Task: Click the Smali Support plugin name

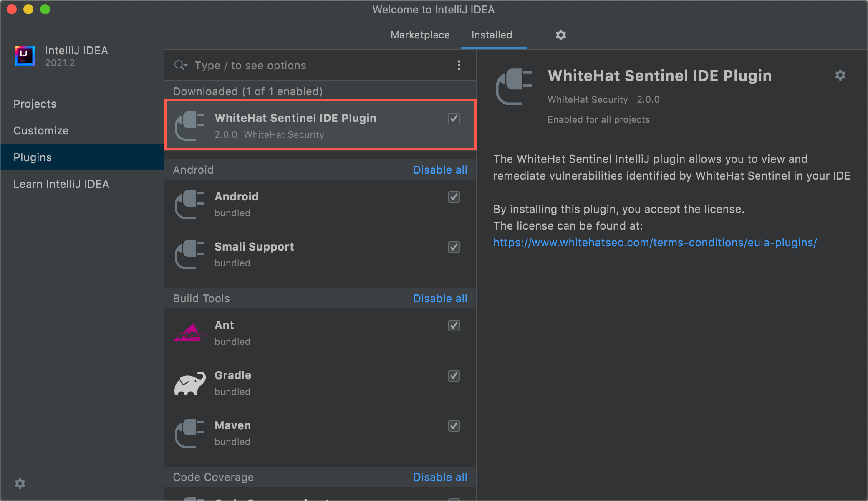Action: (254, 247)
